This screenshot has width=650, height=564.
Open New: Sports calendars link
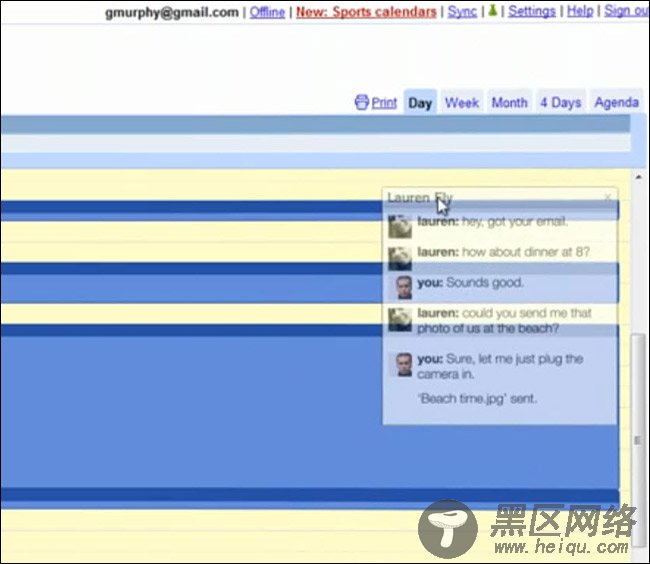pyautogui.click(x=366, y=12)
